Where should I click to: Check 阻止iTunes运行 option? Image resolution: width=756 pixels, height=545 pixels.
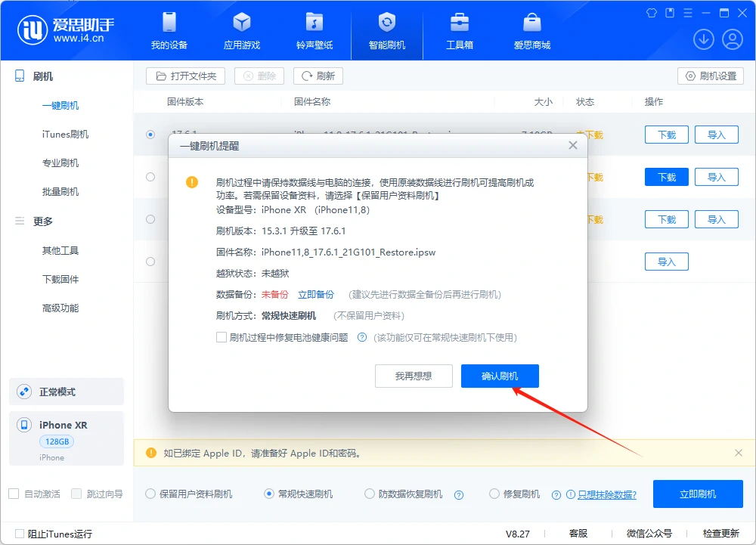20,534
